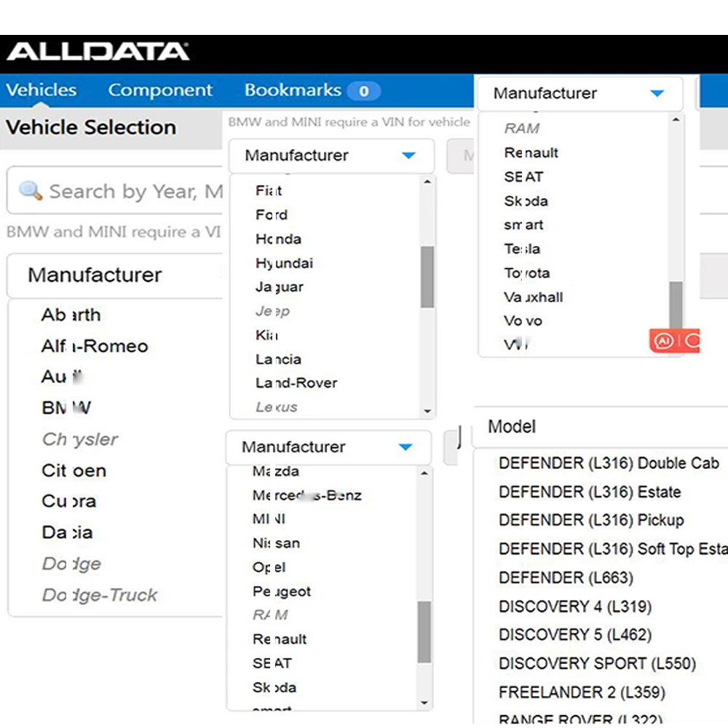Pick Nissan manufacturer
This screenshot has width=728, height=728.
[276, 543]
